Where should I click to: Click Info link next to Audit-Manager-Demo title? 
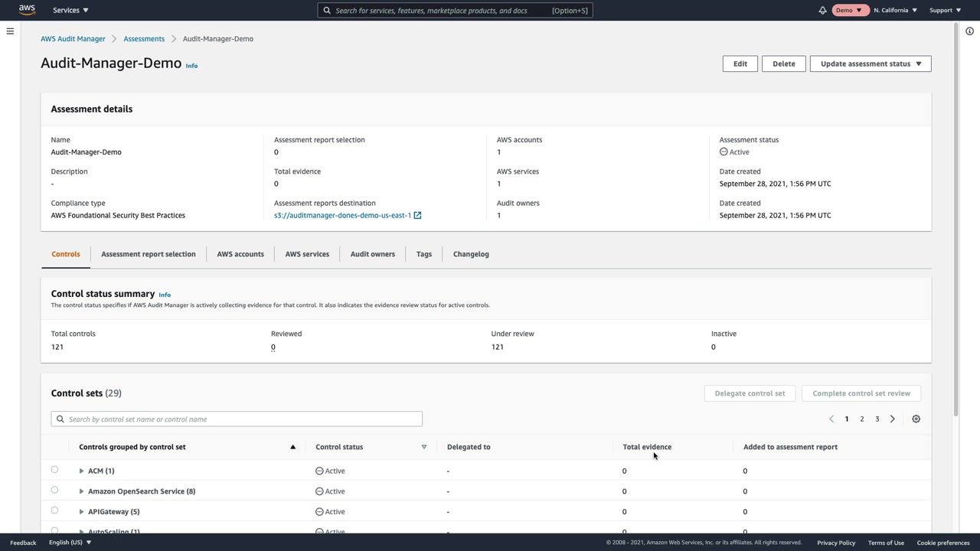click(191, 66)
